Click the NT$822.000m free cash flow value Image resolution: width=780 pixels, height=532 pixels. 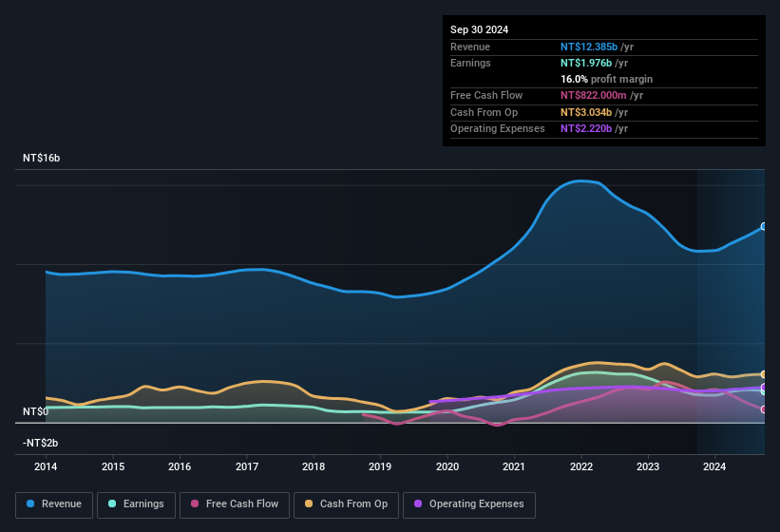click(x=594, y=95)
